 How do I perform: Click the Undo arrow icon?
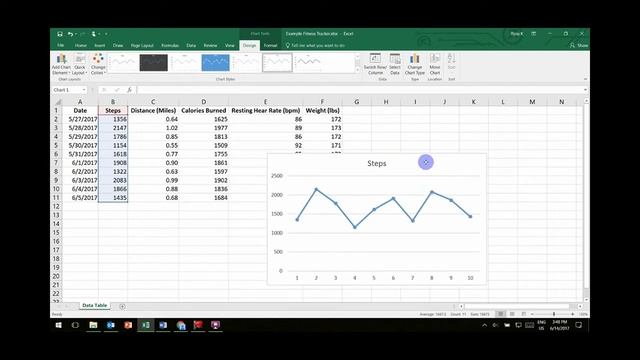[x=71, y=34]
